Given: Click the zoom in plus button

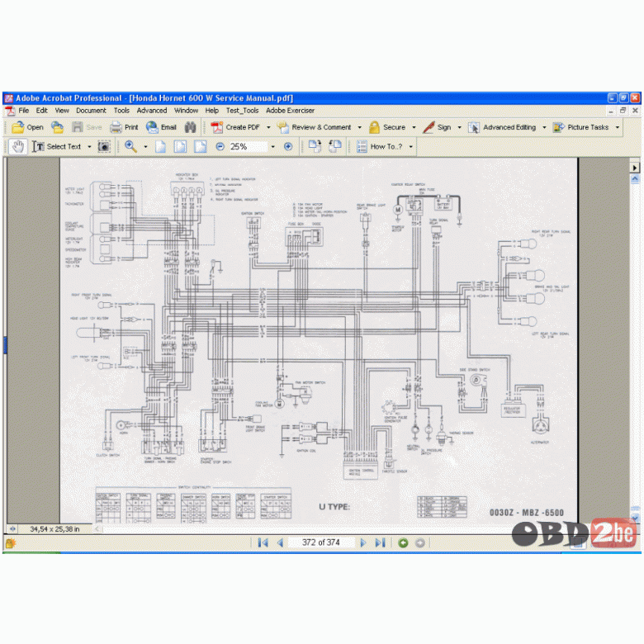Looking at the screenshot, I should pyautogui.click(x=288, y=147).
